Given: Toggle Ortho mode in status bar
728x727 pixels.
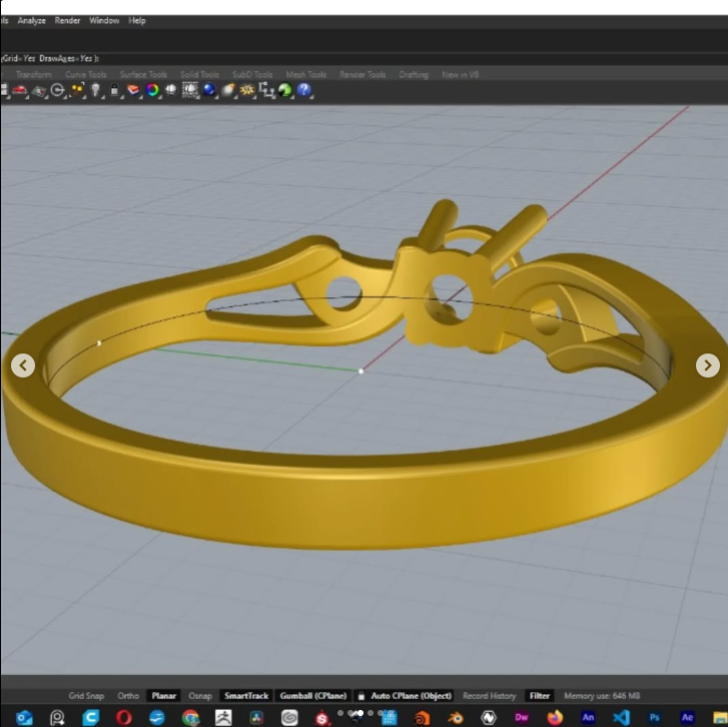Looking at the screenshot, I should point(128,696).
